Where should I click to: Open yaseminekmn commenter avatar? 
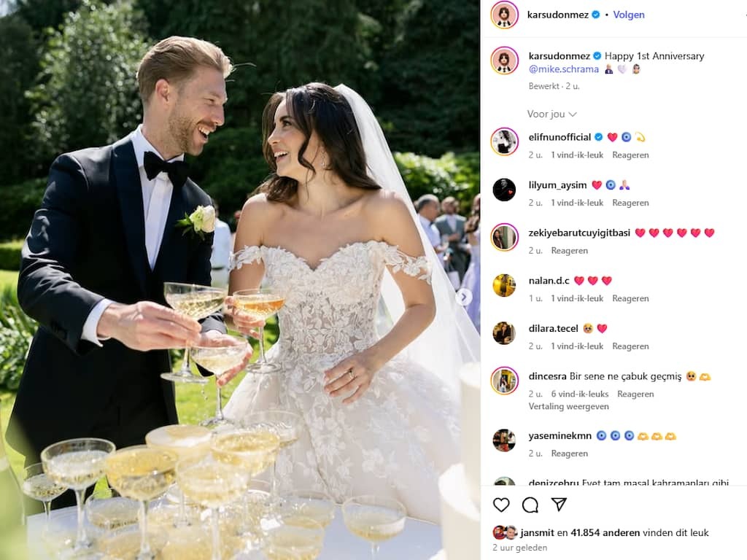coord(505,440)
